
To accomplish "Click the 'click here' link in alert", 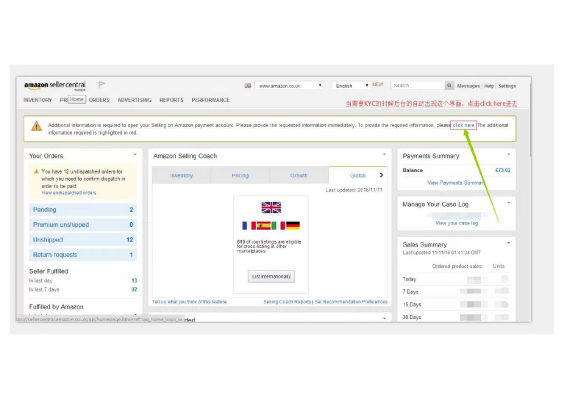I will [x=463, y=125].
